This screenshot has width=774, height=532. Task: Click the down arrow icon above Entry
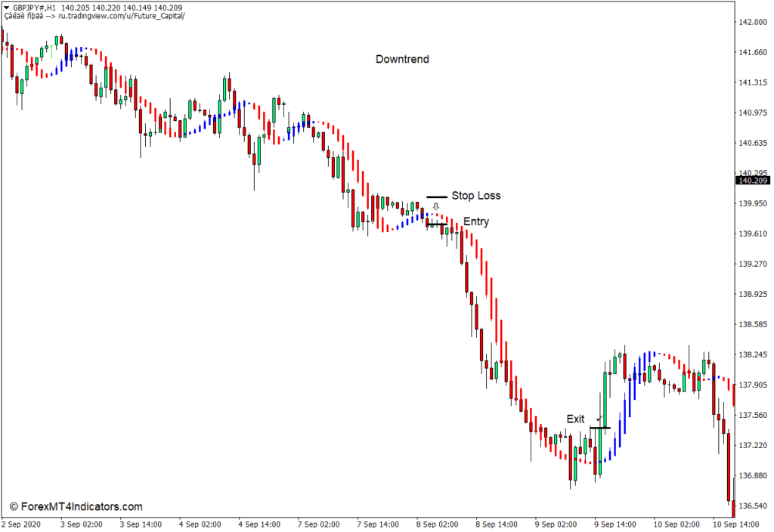click(435, 206)
